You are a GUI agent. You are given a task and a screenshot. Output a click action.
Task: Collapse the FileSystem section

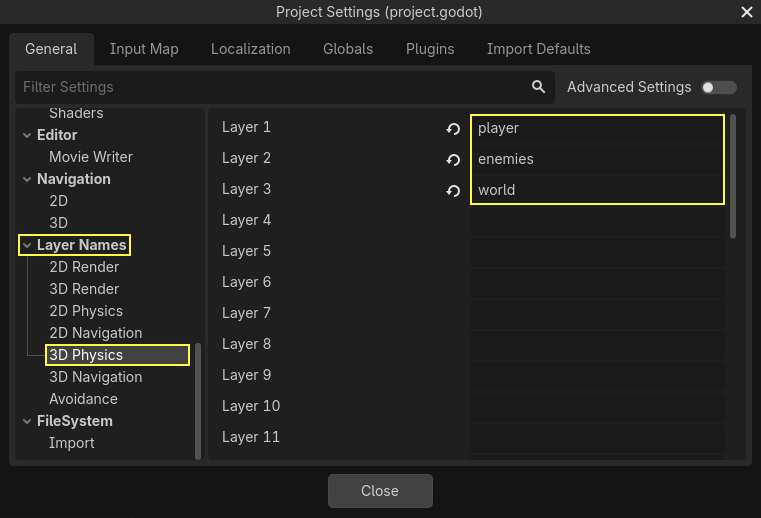27,421
